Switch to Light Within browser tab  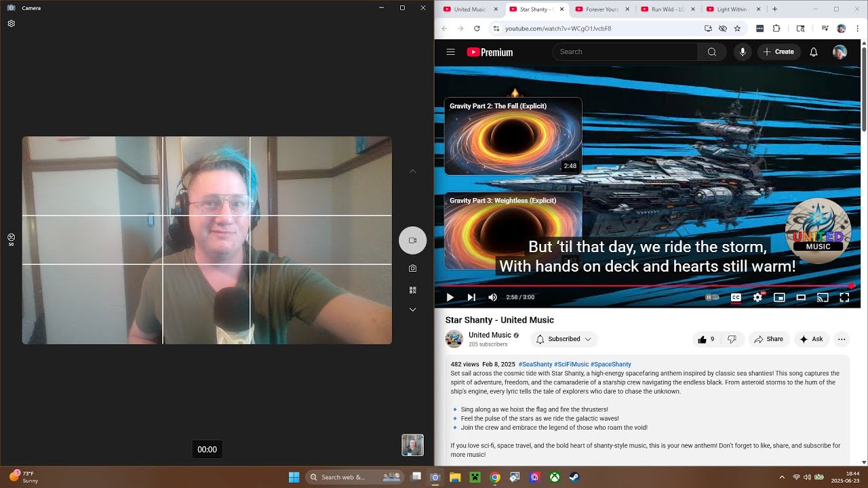point(732,9)
